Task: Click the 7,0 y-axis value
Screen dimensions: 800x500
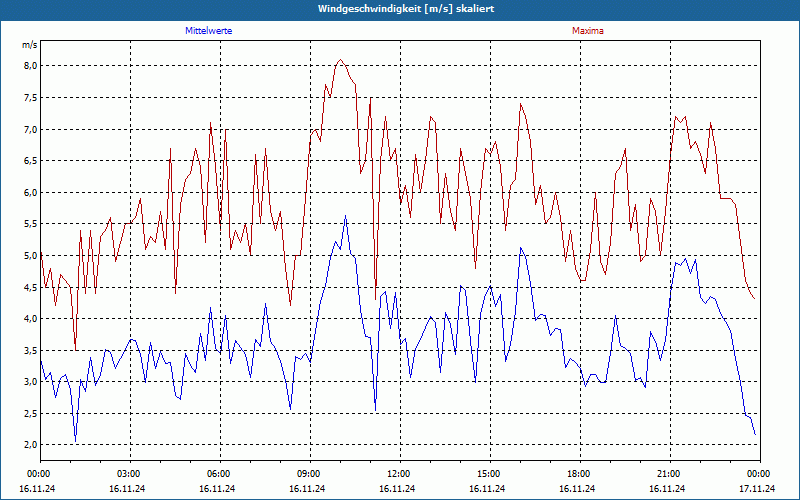Action: click(x=30, y=129)
